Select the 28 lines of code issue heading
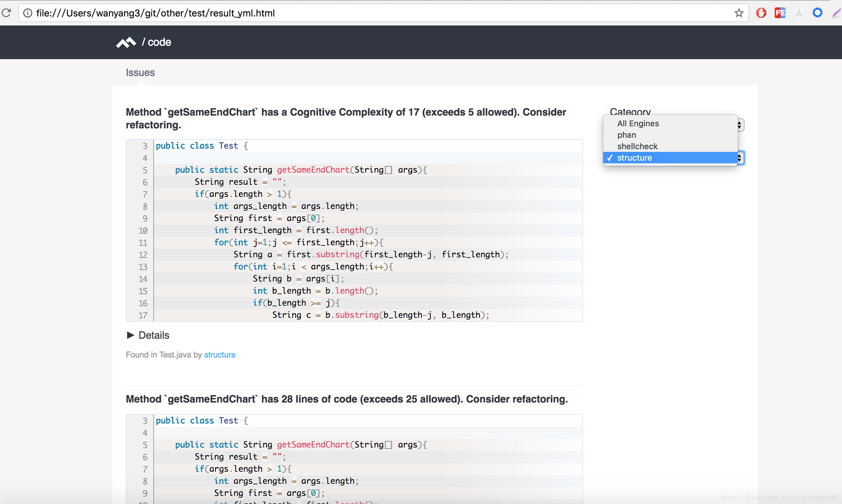The width and height of the screenshot is (842, 504). (x=347, y=399)
